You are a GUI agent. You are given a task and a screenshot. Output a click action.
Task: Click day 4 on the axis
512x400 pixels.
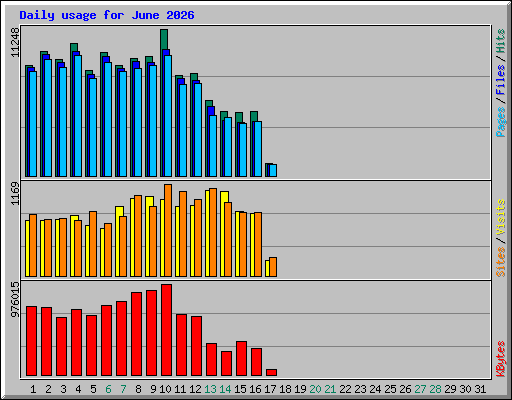78,389
